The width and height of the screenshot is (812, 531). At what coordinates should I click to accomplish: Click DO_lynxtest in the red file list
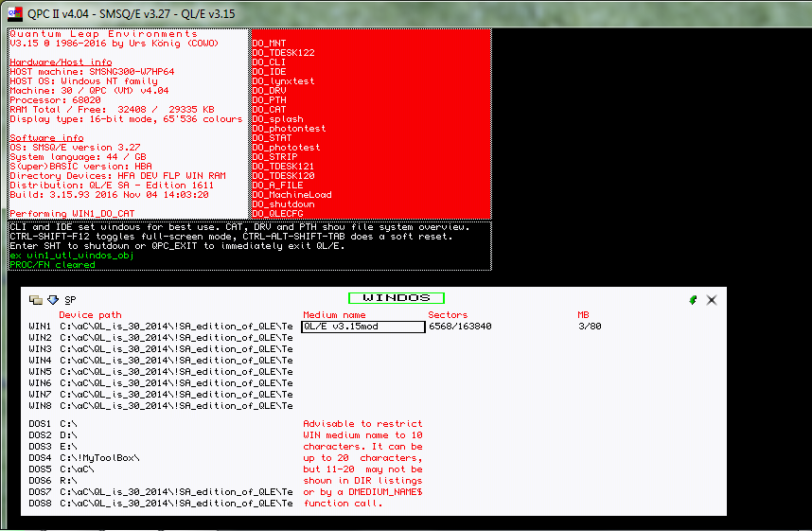(283, 81)
